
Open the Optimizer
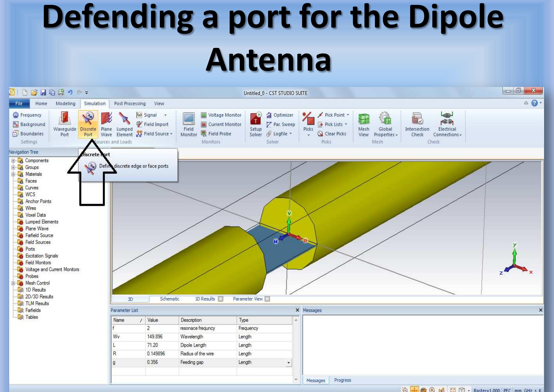282,115
